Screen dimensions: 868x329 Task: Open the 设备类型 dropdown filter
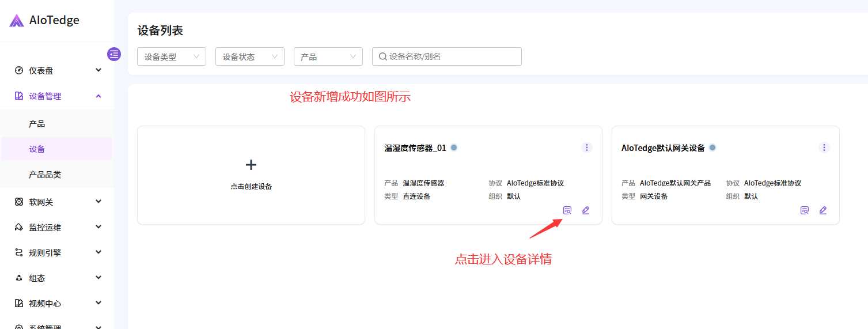click(172, 56)
